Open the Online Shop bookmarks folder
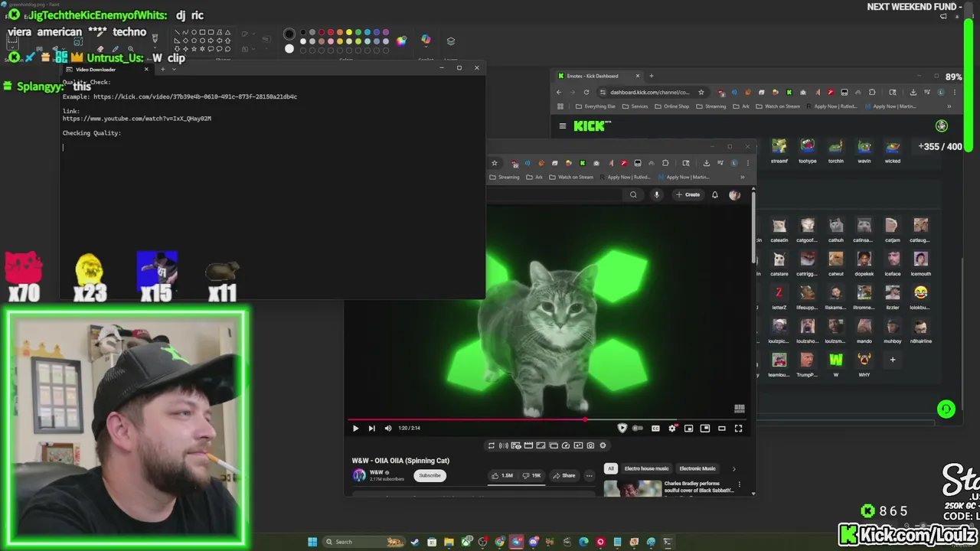980x551 pixels. pyautogui.click(x=671, y=106)
